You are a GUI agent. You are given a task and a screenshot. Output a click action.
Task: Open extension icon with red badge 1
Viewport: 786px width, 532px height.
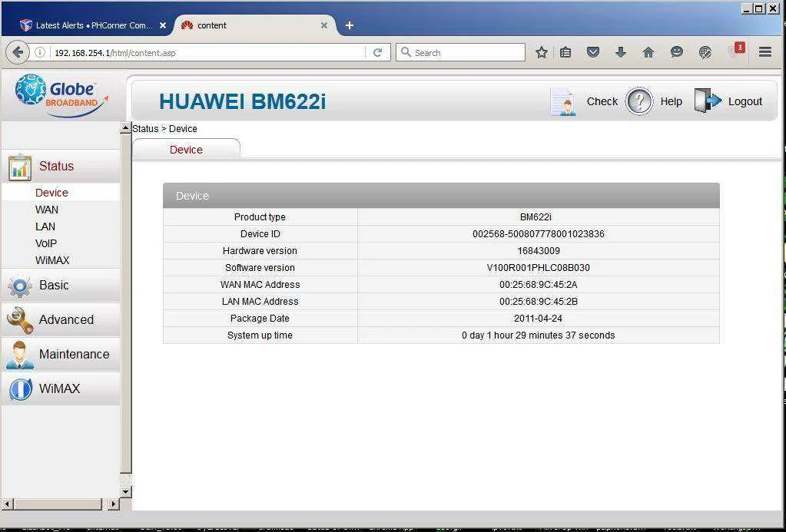click(x=736, y=50)
